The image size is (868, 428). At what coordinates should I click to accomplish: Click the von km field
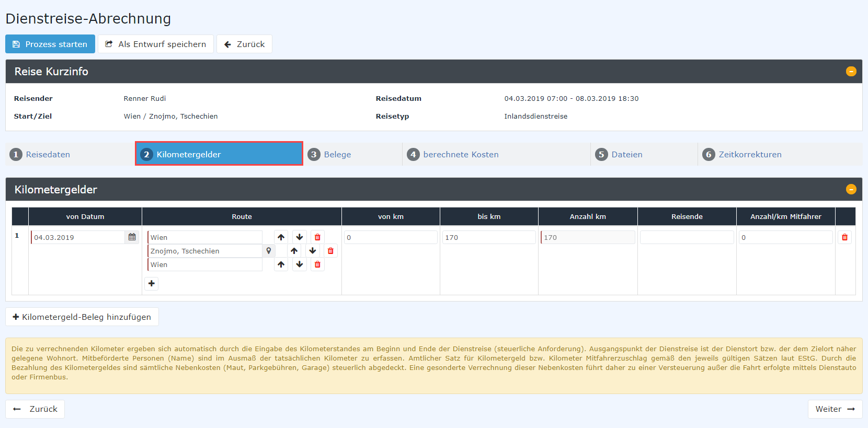(391, 237)
